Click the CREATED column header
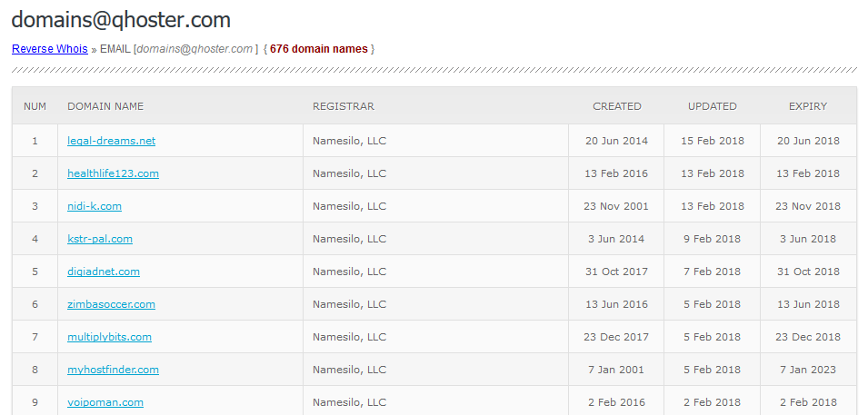The image size is (868, 415). click(616, 106)
